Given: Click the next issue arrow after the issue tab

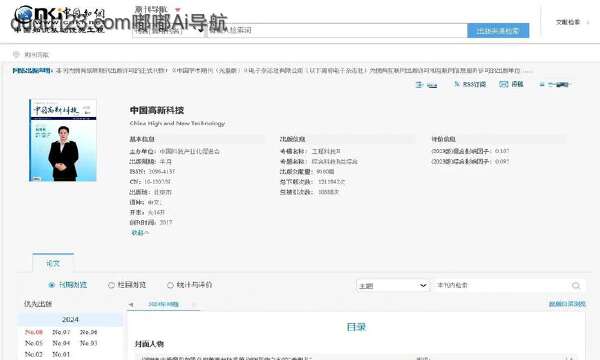Looking at the screenshot, I should (x=194, y=305).
